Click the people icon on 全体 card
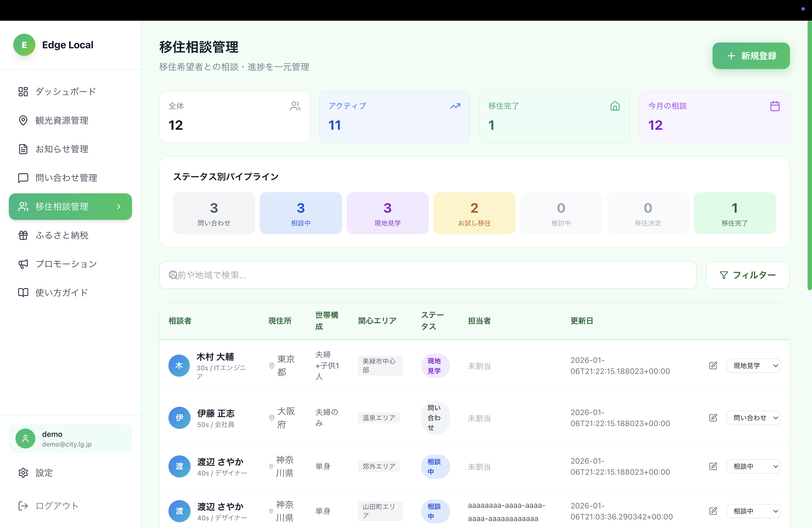 (295, 106)
